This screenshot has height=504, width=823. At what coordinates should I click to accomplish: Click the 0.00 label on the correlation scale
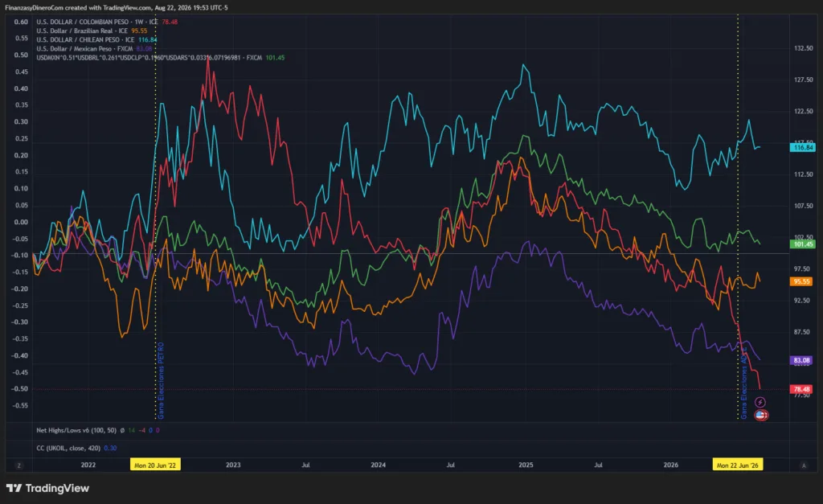tap(21, 222)
